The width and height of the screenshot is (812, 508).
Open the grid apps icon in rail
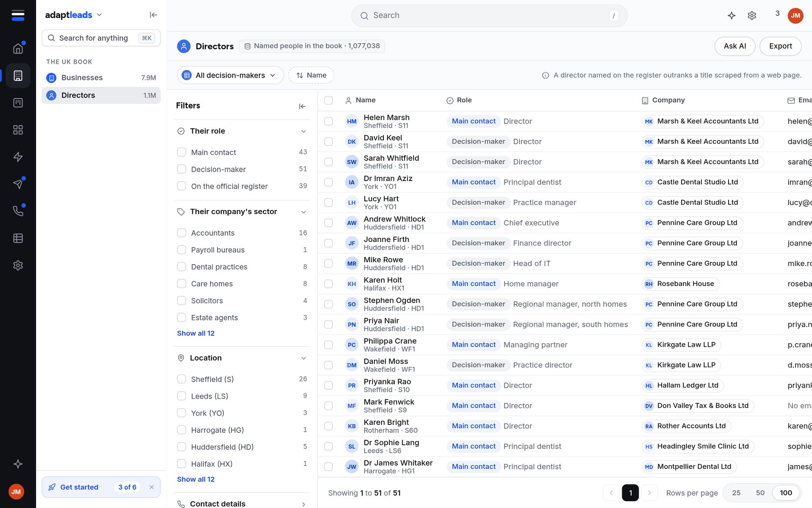pos(18,130)
